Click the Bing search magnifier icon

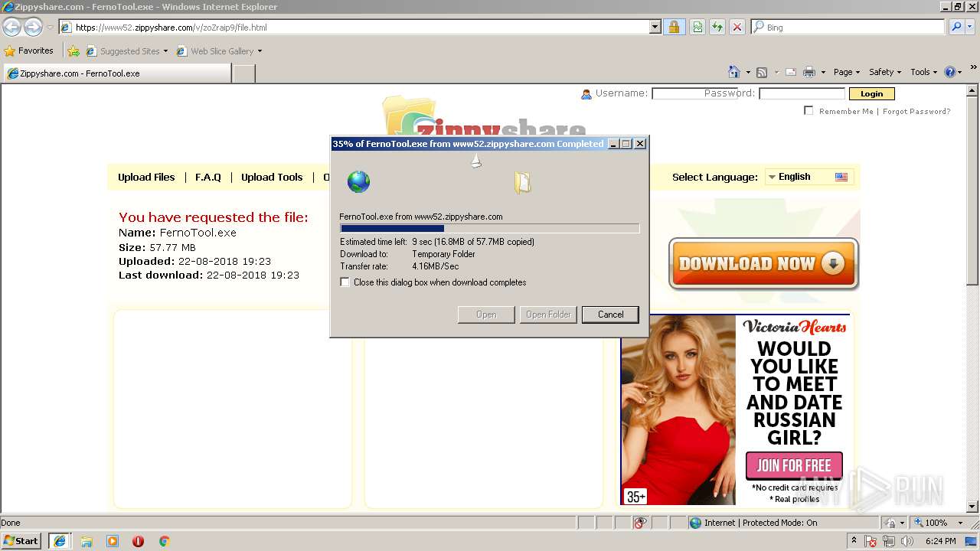[956, 27]
